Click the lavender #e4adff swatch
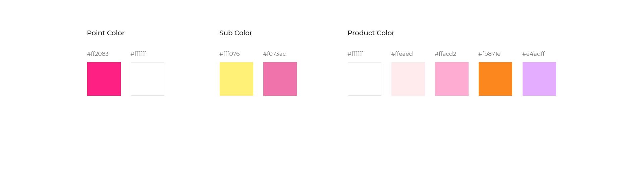 click(x=539, y=79)
